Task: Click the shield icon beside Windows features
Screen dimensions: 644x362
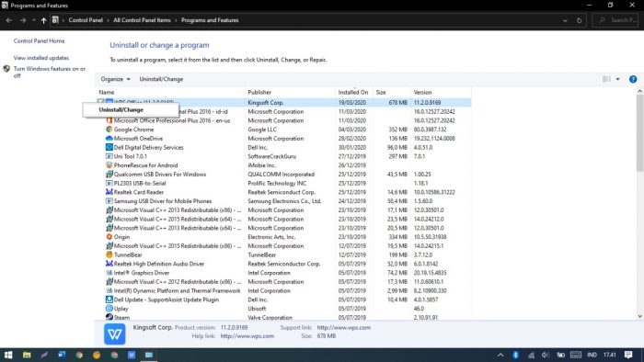Action: (x=6, y=69)
